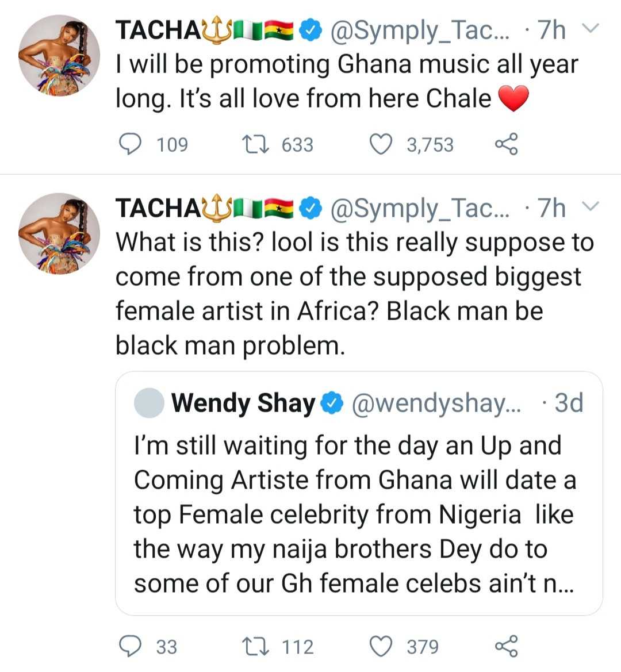The image size is (621, 672).
Task: Like the Ghana music tweet
Action: pyautogui.click(x=379, y=144)
